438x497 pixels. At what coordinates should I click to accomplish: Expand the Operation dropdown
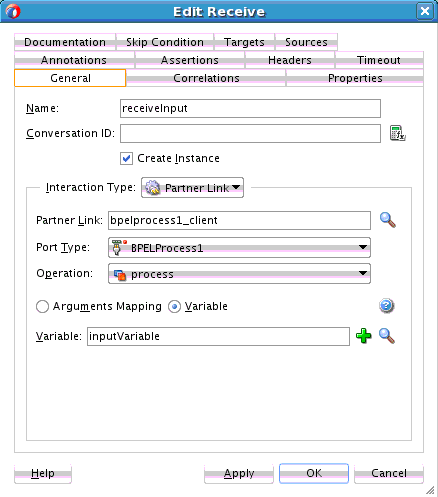(x=239, y=274)
